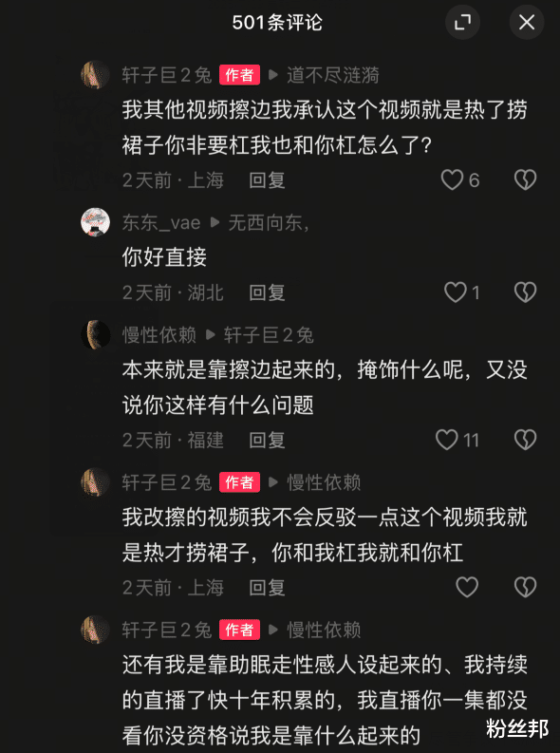
Task: Open the username 无西向东,
Action: [x=269, y=222]
